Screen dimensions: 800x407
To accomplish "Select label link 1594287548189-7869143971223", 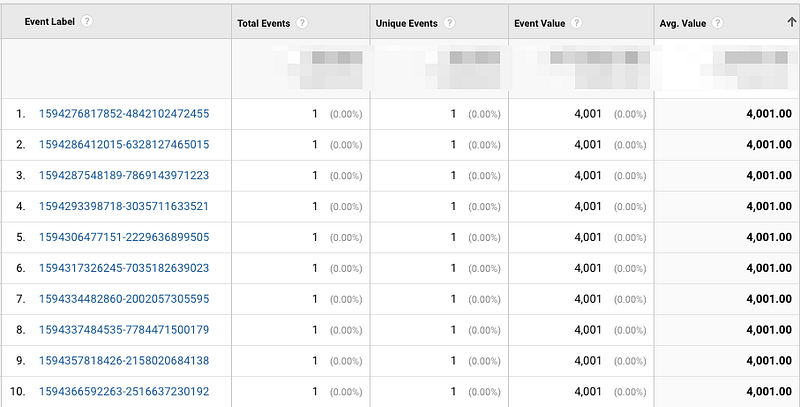I will (x=124, y=176).
